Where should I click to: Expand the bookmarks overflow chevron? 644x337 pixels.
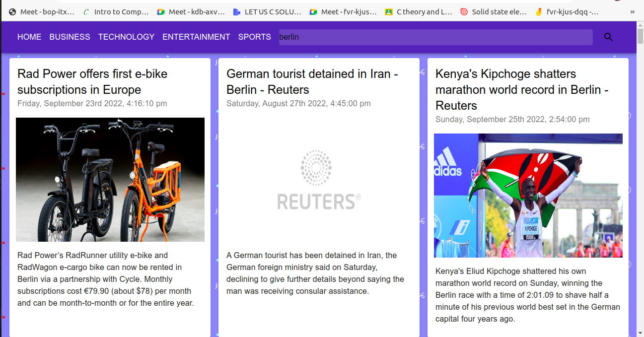[632, 12]
